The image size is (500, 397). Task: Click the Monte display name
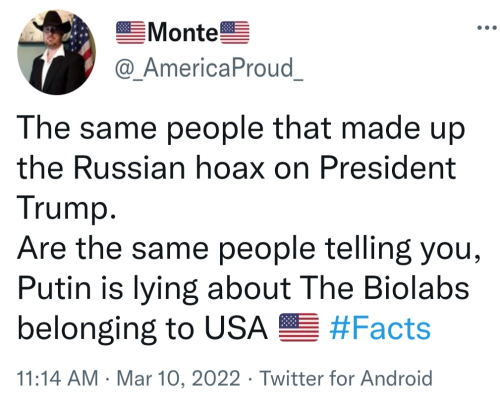183,33
